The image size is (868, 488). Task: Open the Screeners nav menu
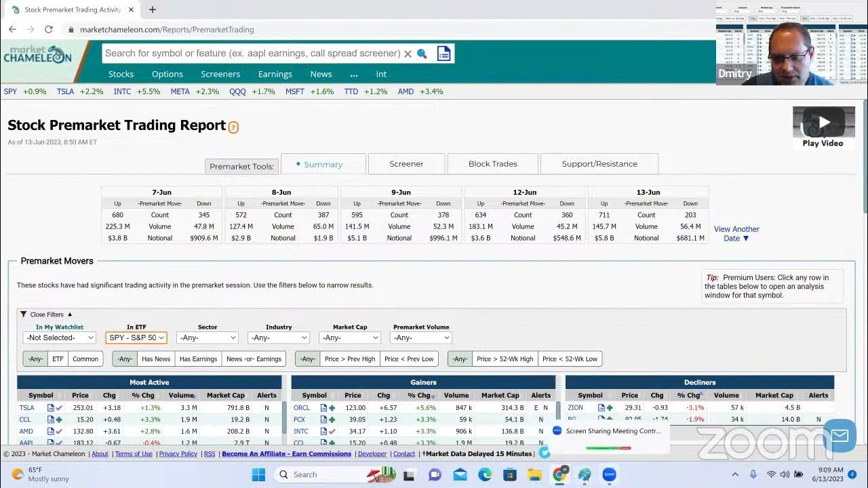pos(220,74)
